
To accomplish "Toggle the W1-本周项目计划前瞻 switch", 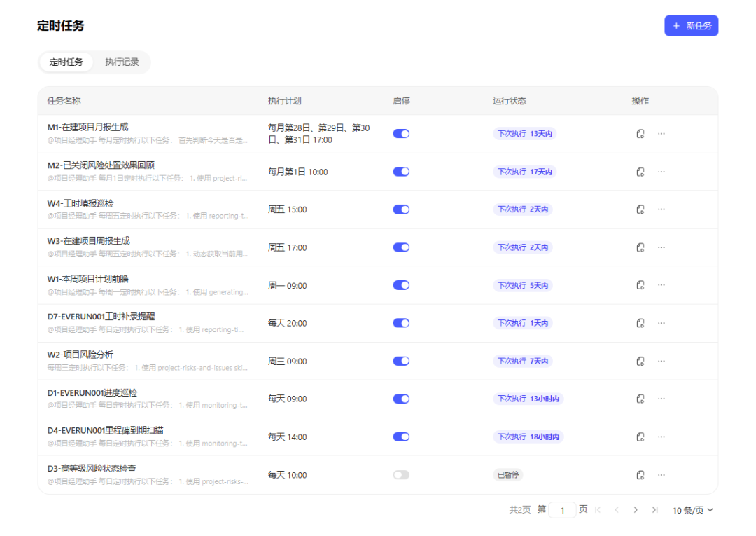I will [x=401, y=285].
